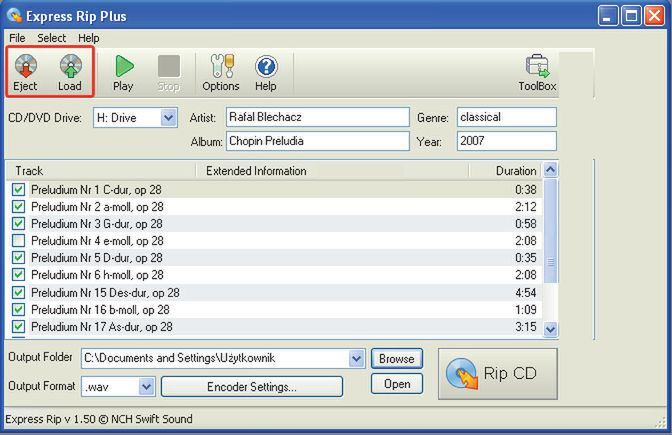Minimize the Express Rip Plus window
The height and width of the screenshot is (435, 672).
(608, 16)
